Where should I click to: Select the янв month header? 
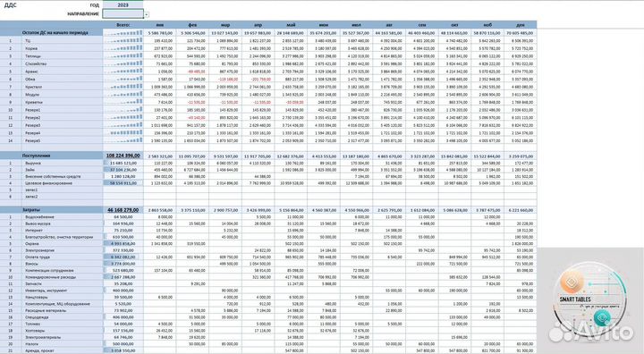[160, 25]
